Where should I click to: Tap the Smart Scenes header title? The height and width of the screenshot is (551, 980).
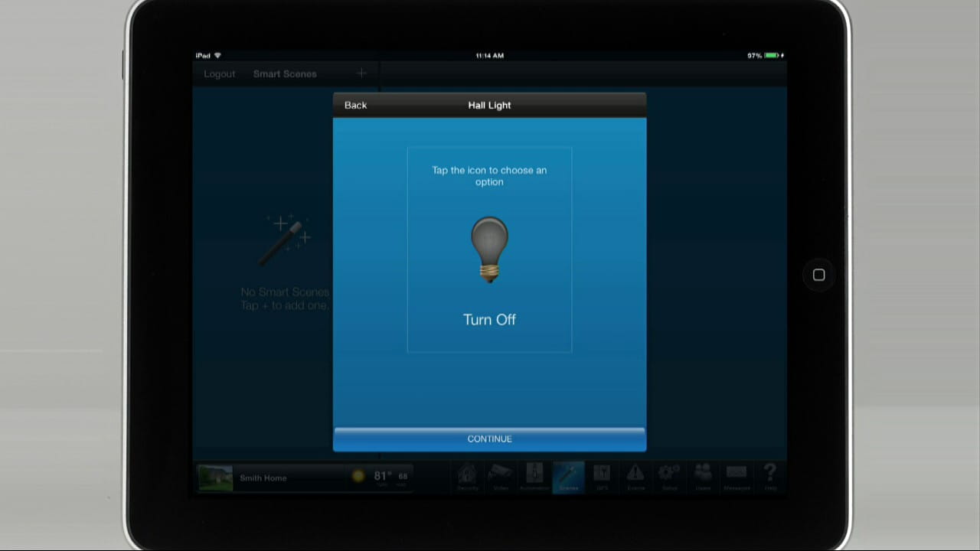tap(285, 74)
